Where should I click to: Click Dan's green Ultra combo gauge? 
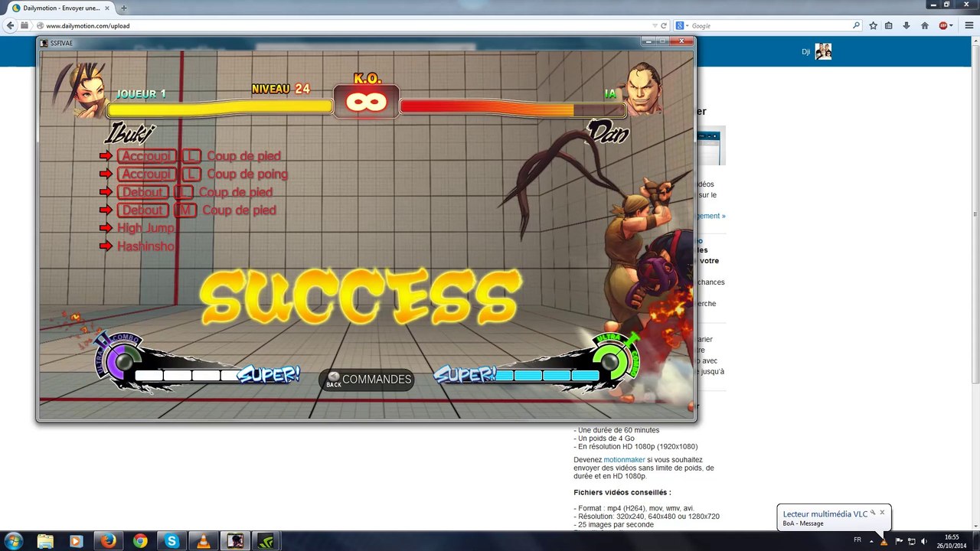pos(616,358)
